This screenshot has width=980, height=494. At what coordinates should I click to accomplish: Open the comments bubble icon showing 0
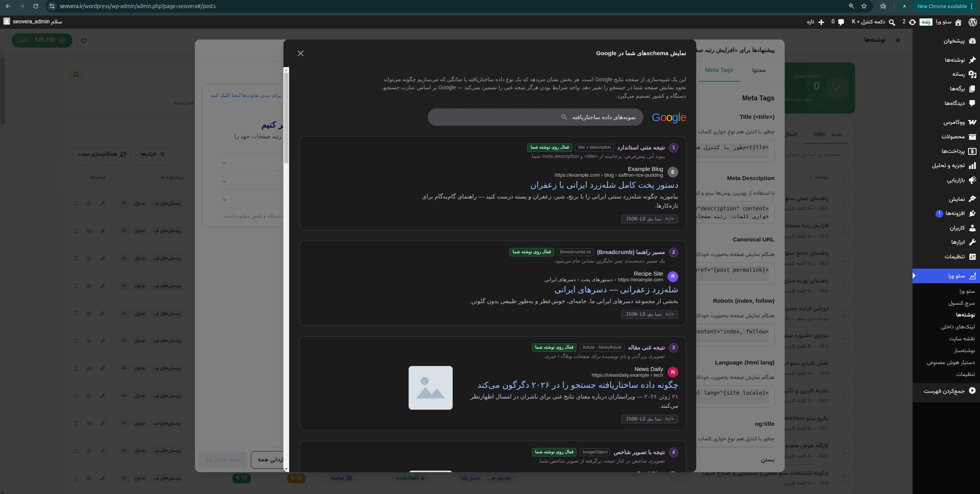point(841,22)
